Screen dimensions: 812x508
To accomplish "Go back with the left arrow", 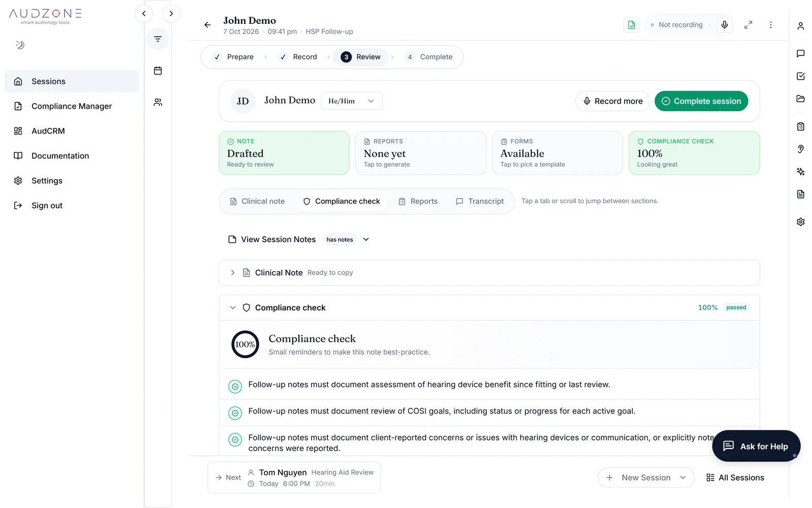I will point(207,25).
